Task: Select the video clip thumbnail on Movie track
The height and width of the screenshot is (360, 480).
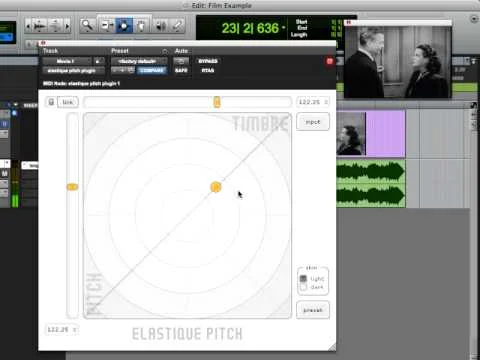Action: 351,134
